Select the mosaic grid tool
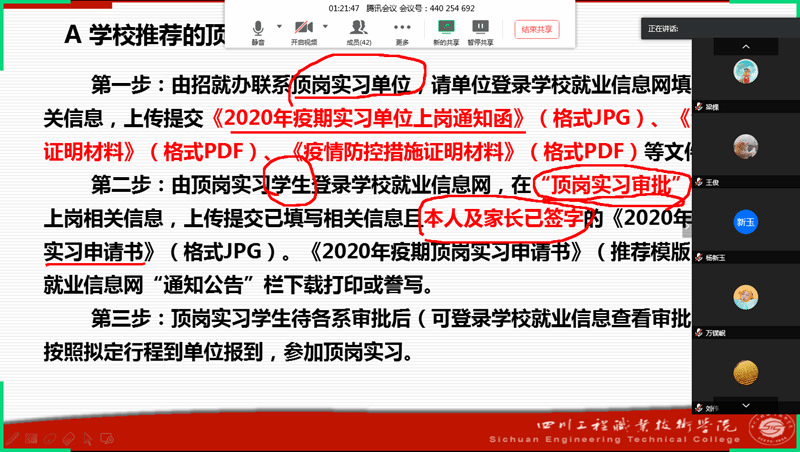 (x=31, y=438)
